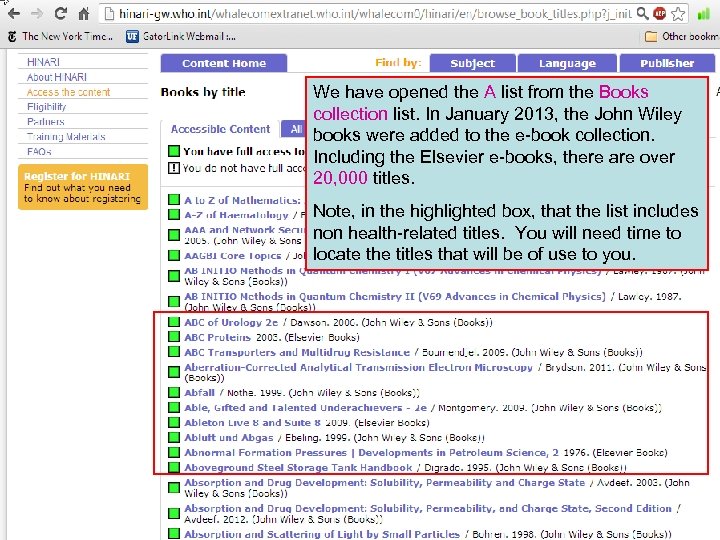This screenshot has height=540, width=720.
Task: Find by Publisher tab
Action: (x=667, y=63)
